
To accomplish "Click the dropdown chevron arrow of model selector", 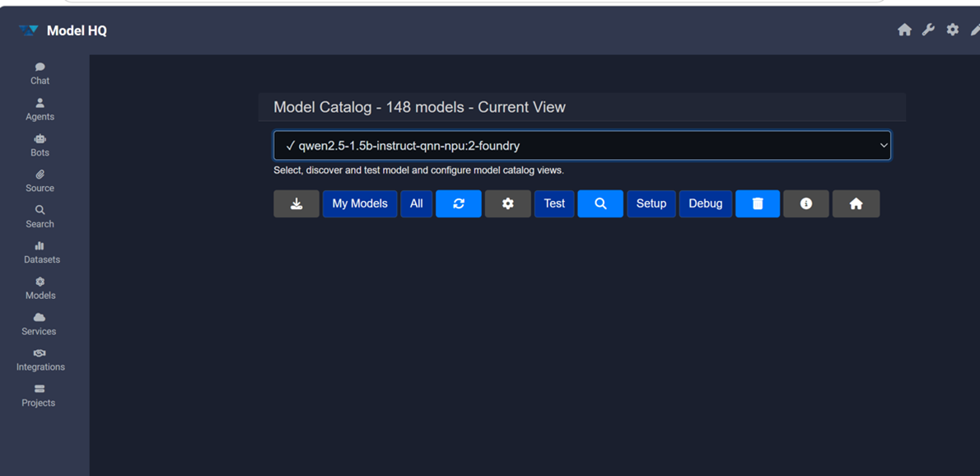I will pyautogui.click(x=884, y=146).
